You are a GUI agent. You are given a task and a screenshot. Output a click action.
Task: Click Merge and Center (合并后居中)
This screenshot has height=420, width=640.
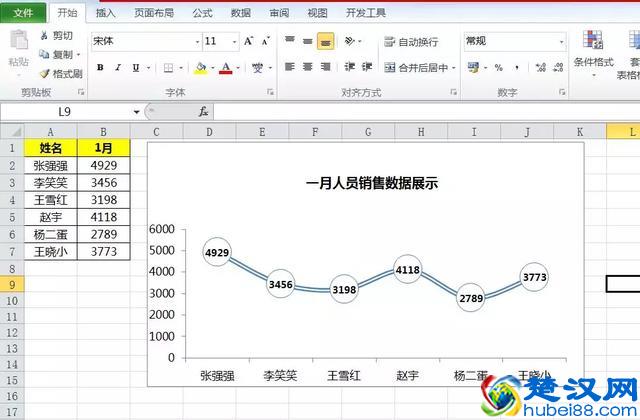pyautogui.click(x=416, y=67)
